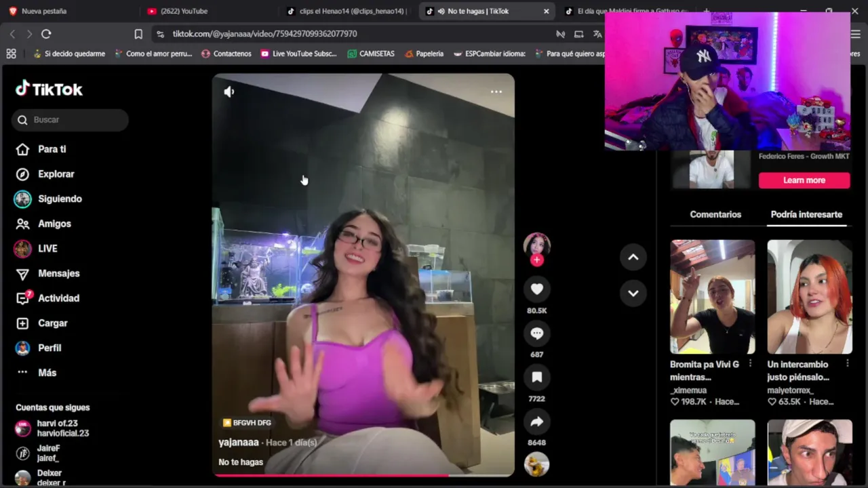This screenshot has height=488, width=868.
Task: Open ESPCambiar idioma bookmark
Action: 489,54
